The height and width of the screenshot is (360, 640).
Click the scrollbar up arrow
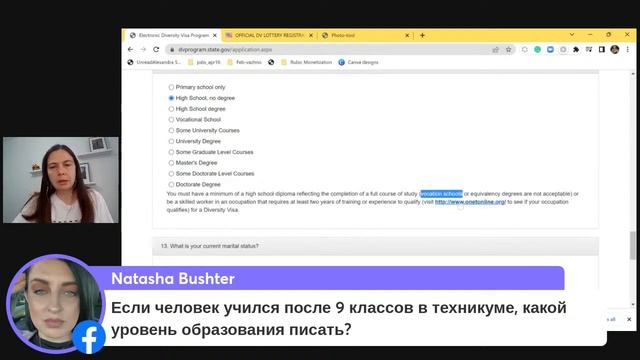(633, 74)
